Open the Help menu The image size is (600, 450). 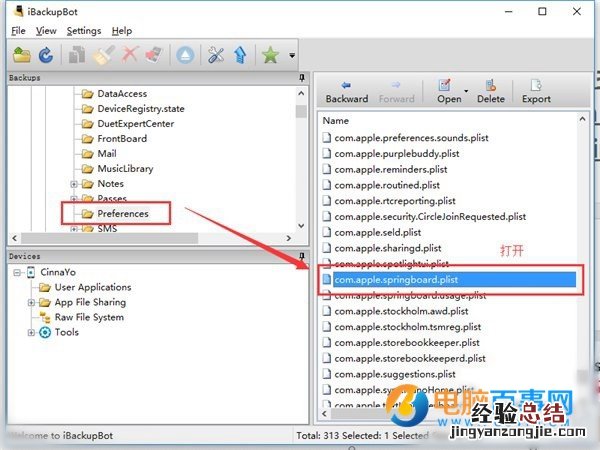122,31
